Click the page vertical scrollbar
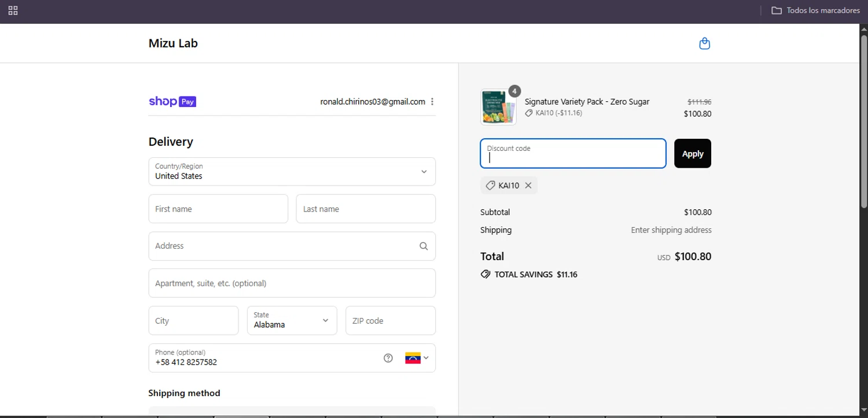This screenshot has height=418, width=868. tap(863, 121)
